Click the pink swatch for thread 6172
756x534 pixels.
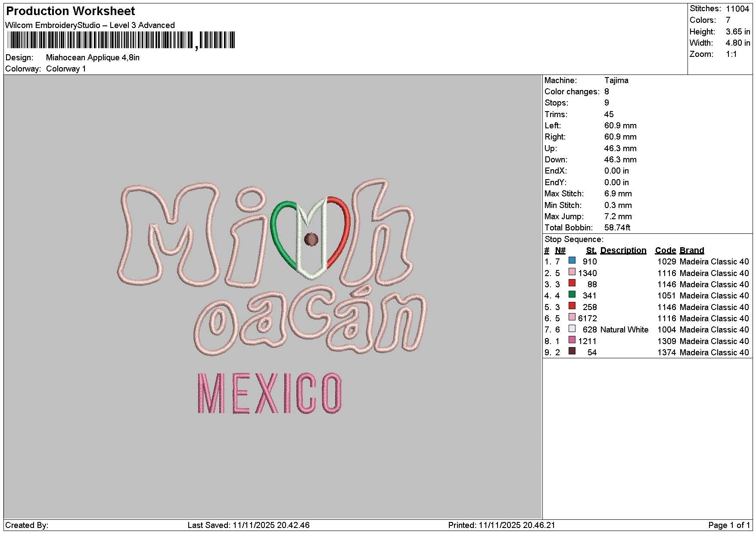[x=572, y=317]
